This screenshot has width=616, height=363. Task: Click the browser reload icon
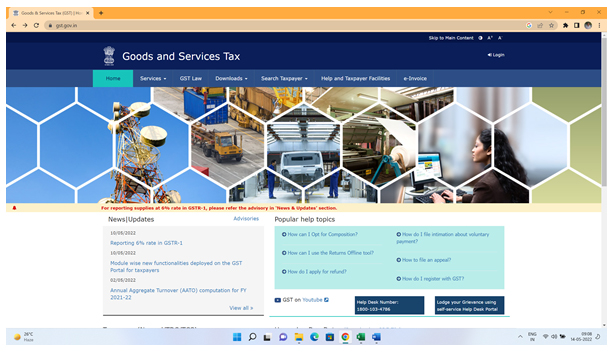coord(36,25)
